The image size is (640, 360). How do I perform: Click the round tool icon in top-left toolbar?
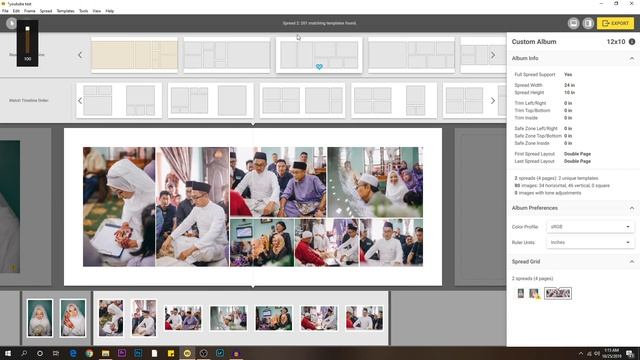[11, 23]
